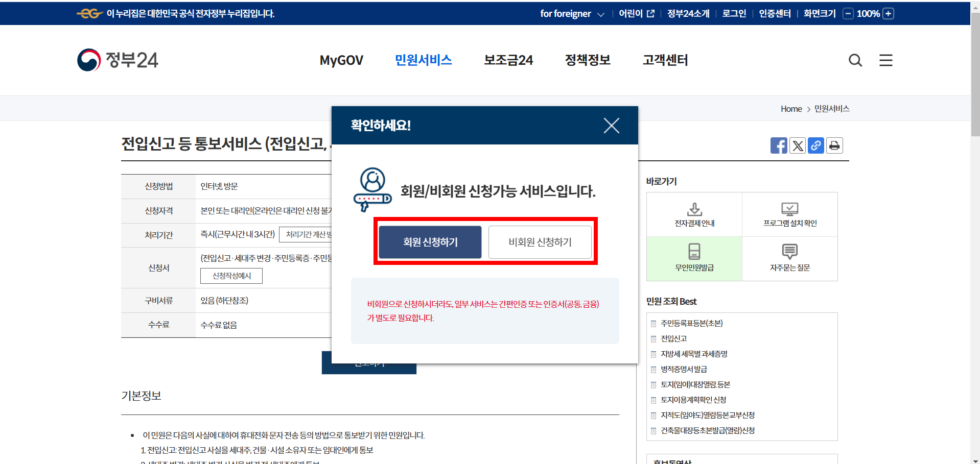Viewport: 980px width, 464px height.
Task: Share the page on Facebook
Action: coord(779,145)
